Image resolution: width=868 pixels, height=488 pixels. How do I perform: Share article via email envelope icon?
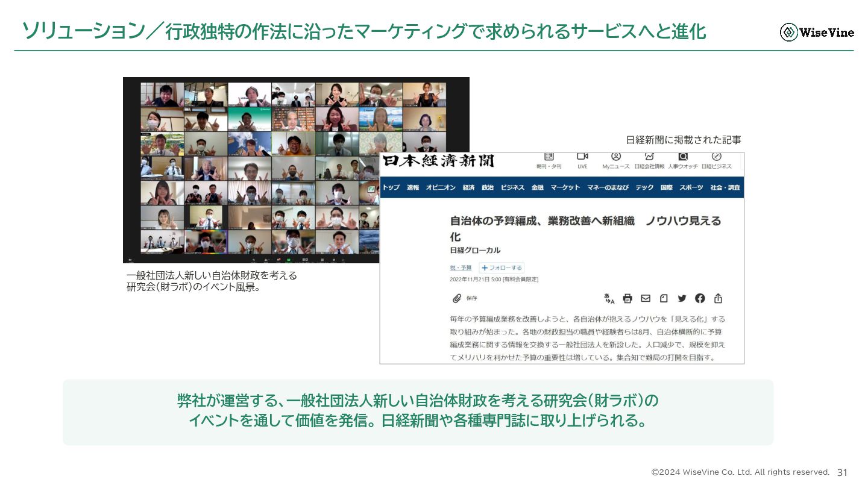(646, 298)
